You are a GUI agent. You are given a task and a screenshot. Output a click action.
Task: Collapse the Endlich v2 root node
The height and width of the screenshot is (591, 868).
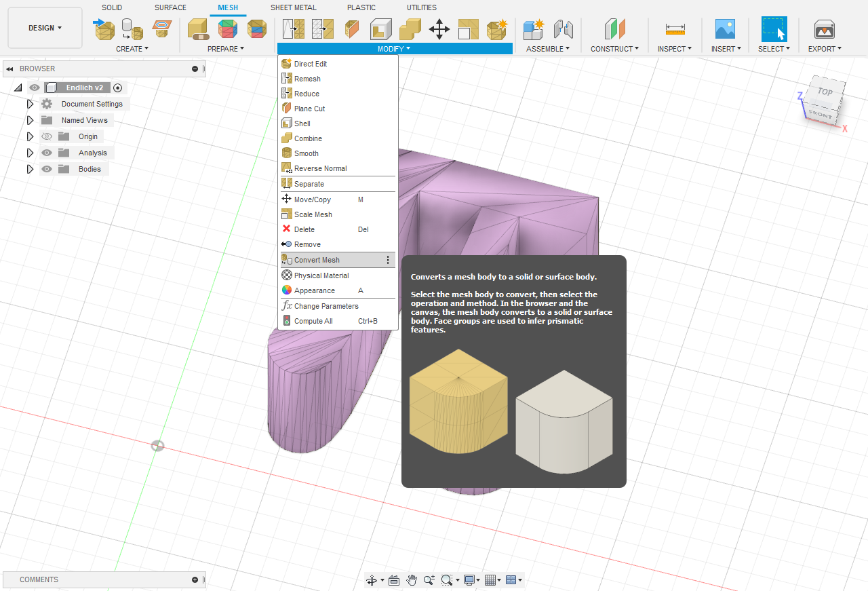[x=18, y=88]
